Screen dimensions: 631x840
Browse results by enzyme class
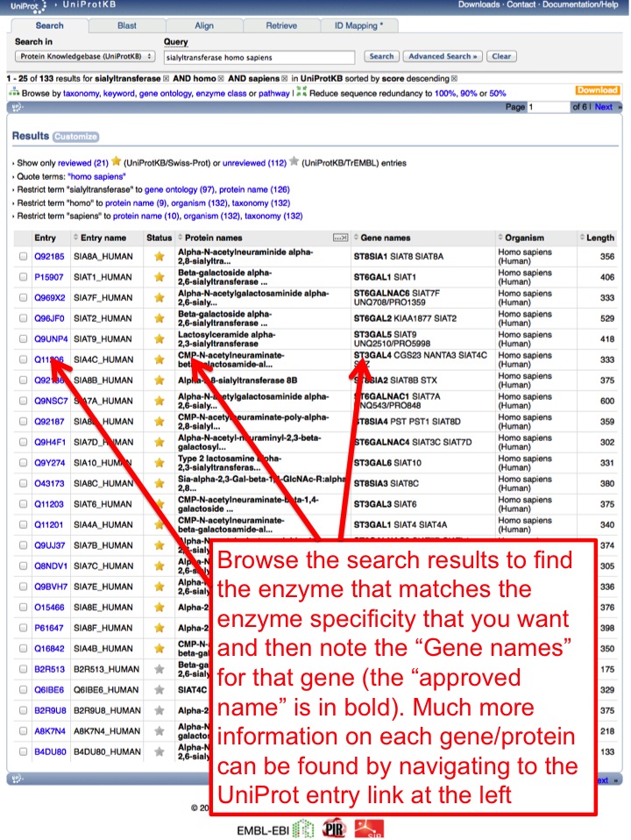(221, 93)
